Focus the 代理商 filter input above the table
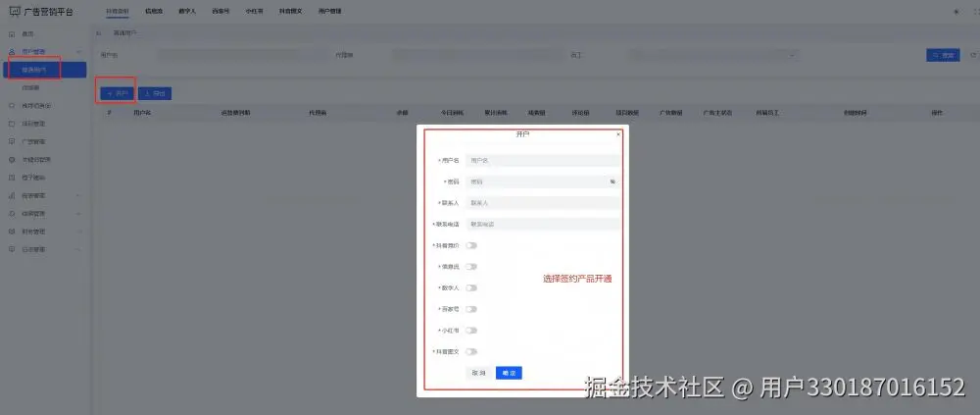Screen dimensions: 980x415 pyautogui.click(x=477, y=55)
